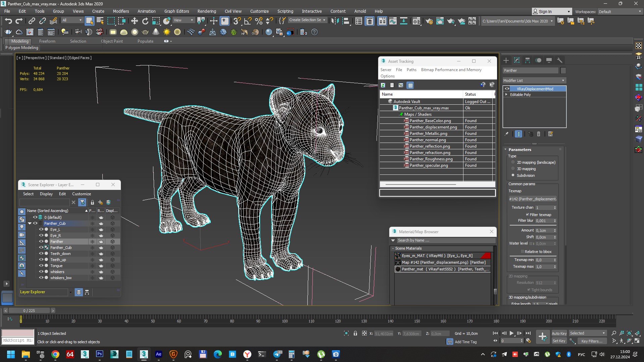The height and width of the screenshot is (362, 644).
Task: Hide whiskers_low object via eye icon
Action: (41, 278)
